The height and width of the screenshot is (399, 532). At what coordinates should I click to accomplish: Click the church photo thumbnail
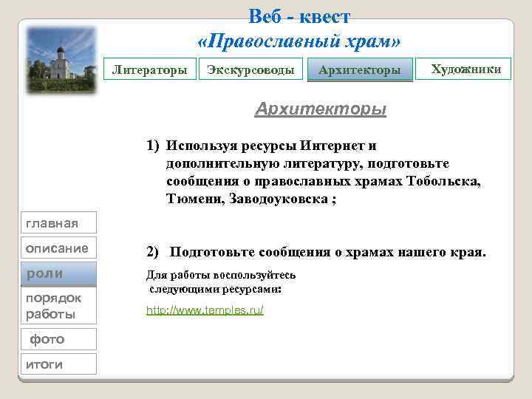pyautogui.click(x=61, y=60)
